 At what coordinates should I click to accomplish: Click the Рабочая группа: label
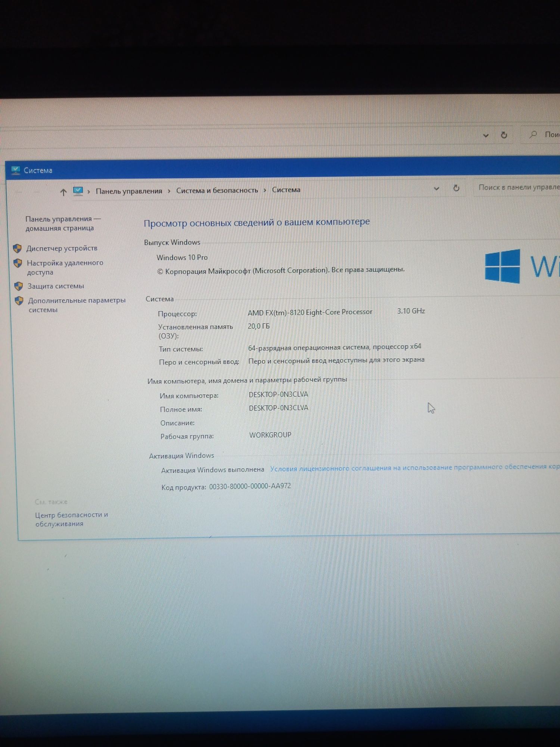(187, 436)
